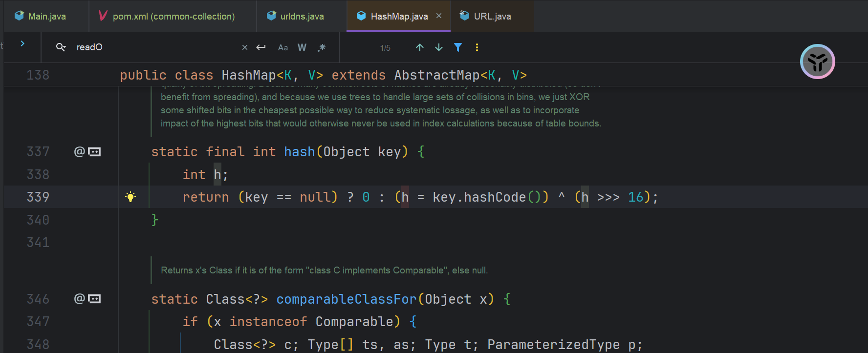Switch to the Main.java tab

[46, 16]
